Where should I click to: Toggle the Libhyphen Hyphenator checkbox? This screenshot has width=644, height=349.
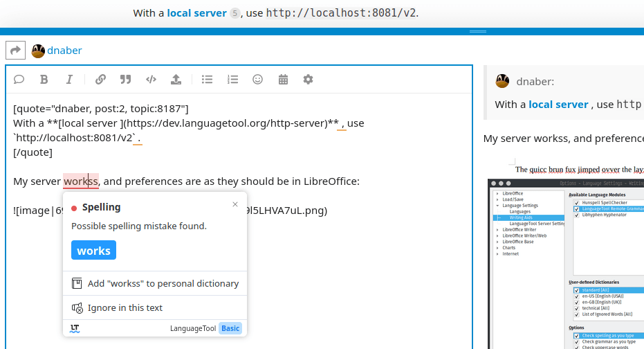(577, 215)
